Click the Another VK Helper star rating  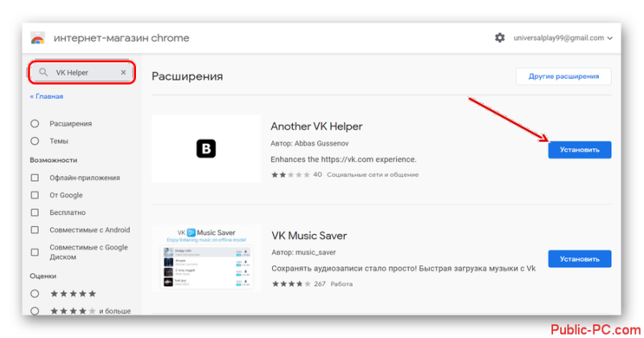tap(291, 175)
